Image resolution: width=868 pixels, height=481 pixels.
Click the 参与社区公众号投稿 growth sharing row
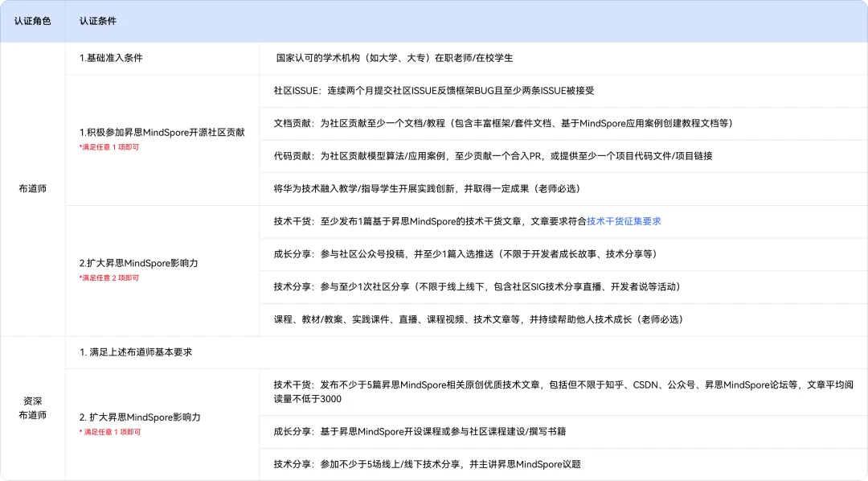(465, 254)
